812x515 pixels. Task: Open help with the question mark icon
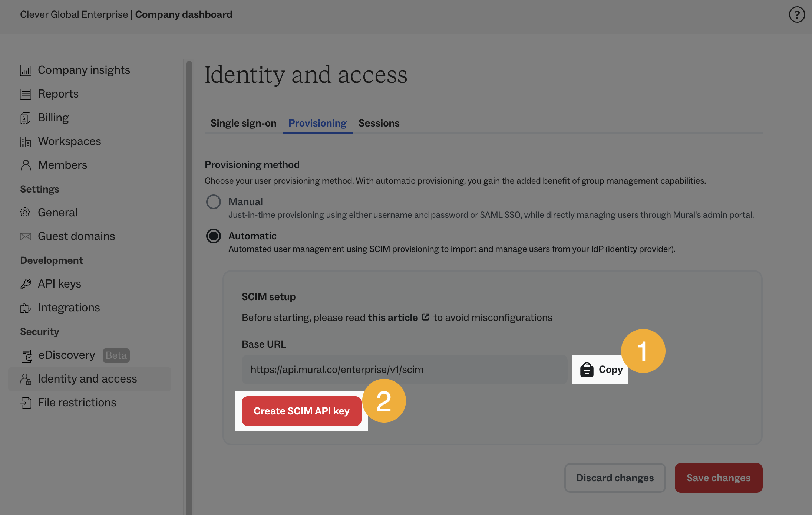[797, 15]
